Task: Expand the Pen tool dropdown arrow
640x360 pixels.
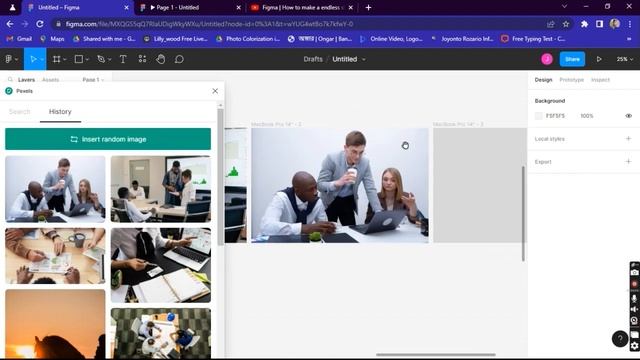Action: 109,60
